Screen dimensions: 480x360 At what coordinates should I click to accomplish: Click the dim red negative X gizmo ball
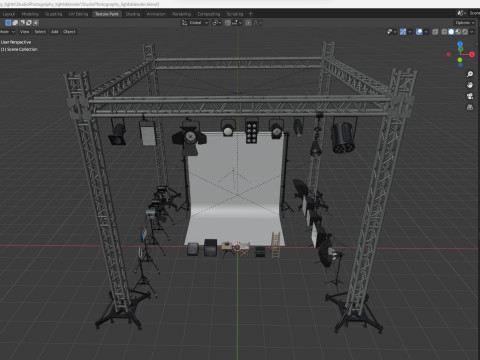pyautogui.click(x=449, y=54)
